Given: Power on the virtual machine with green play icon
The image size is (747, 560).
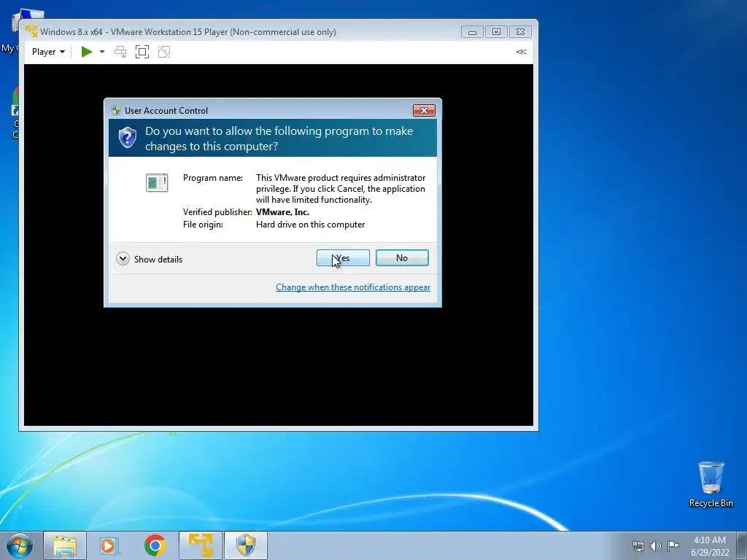Looking at the screenshot, I should (x=87, y=52).
